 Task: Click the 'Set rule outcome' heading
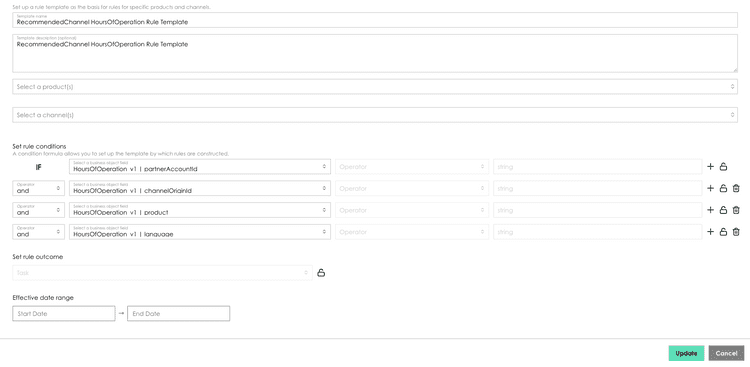[x=38, y=257]
